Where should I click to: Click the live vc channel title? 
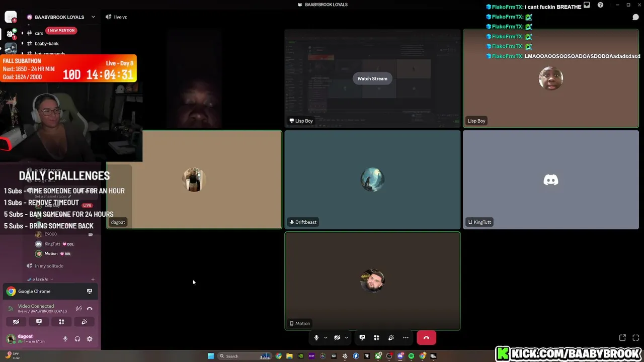tap(120, 17)
